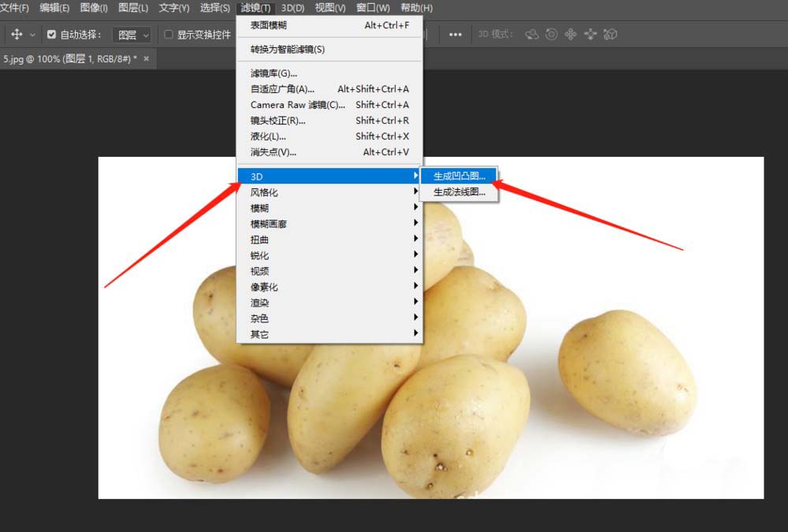Click the 3D scale mode icon
Screen dimensions: 788x532
pos(610,35)
